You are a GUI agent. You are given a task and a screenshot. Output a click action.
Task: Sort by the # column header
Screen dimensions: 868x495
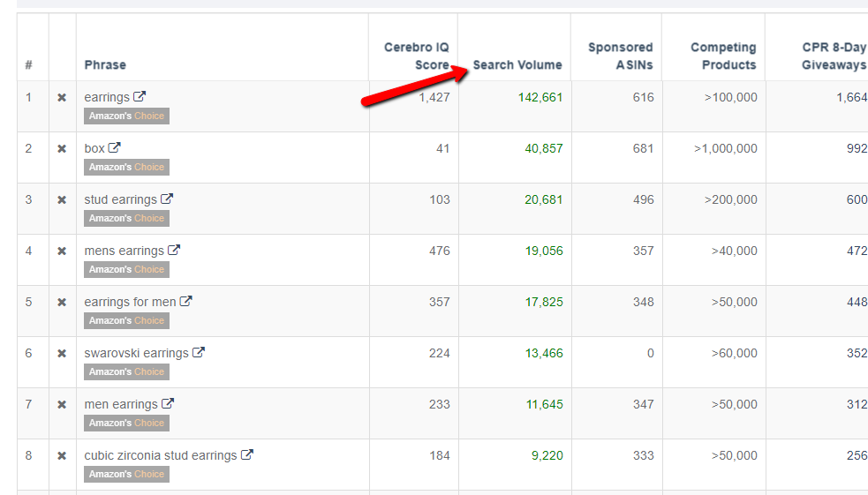pos(29,65)
